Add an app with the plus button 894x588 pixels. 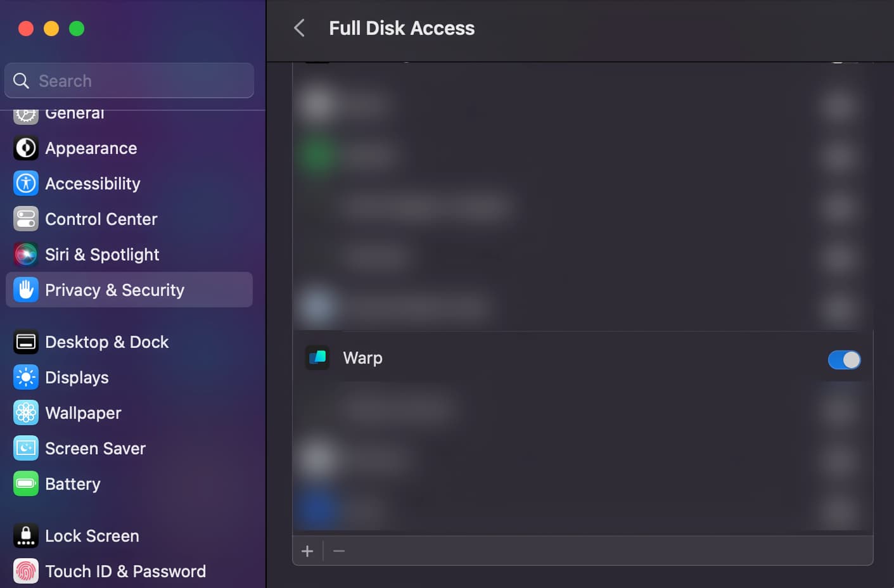tap(307, 551)
